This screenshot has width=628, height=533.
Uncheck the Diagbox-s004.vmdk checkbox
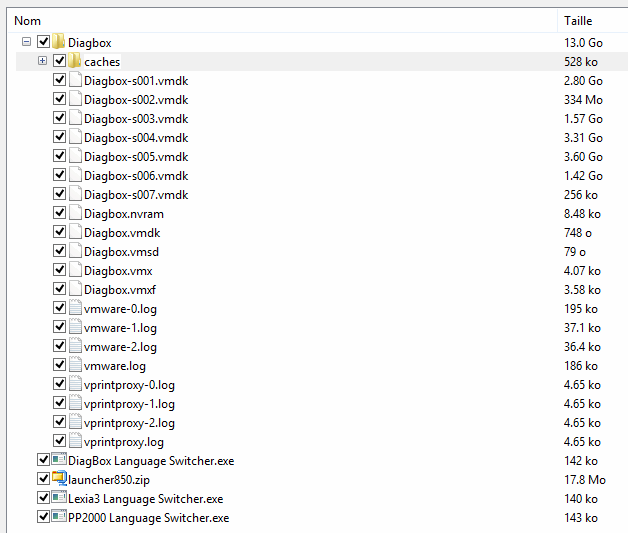(59, 137)
